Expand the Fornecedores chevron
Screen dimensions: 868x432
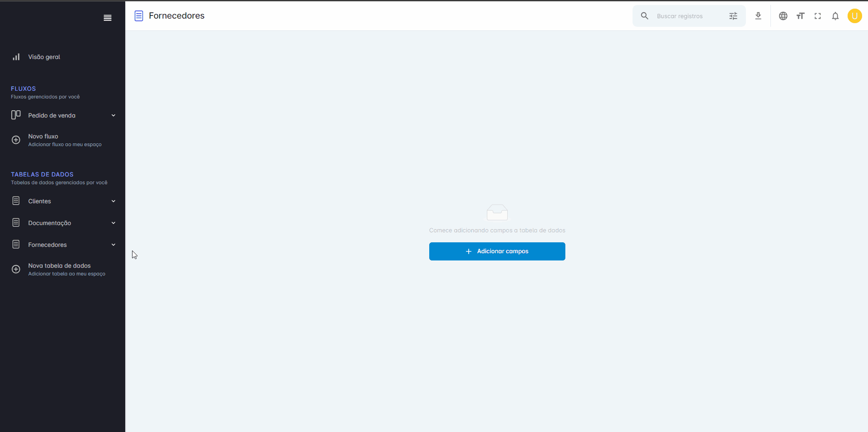pyautogui.click(x=113, y=245)
